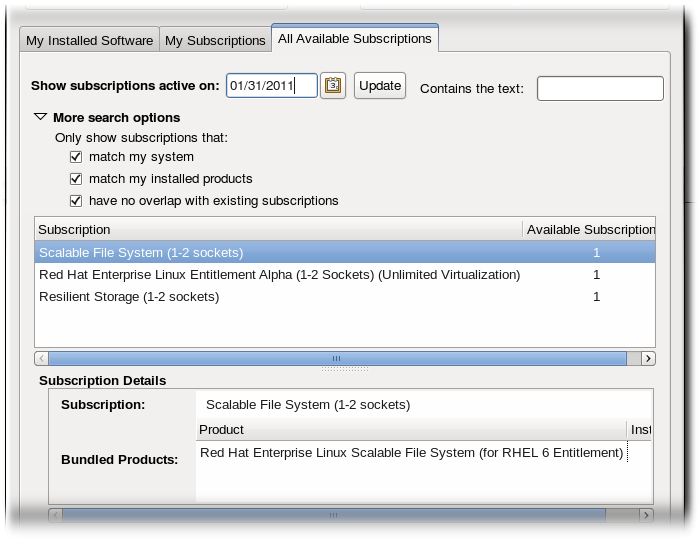Select Red Hat Enterprise Linux Entitlement Alpha row
This screenshot has height=546, width=700.
click(x=345, y=275)
